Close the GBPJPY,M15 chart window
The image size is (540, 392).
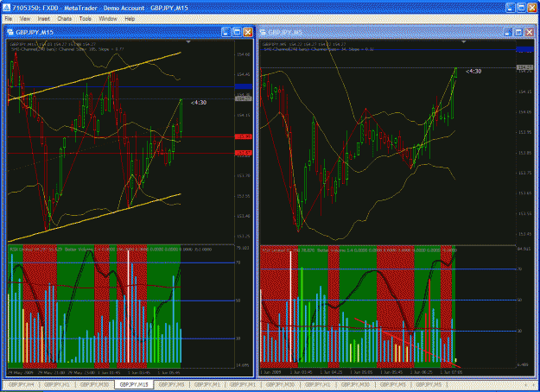tap(248, 32)
